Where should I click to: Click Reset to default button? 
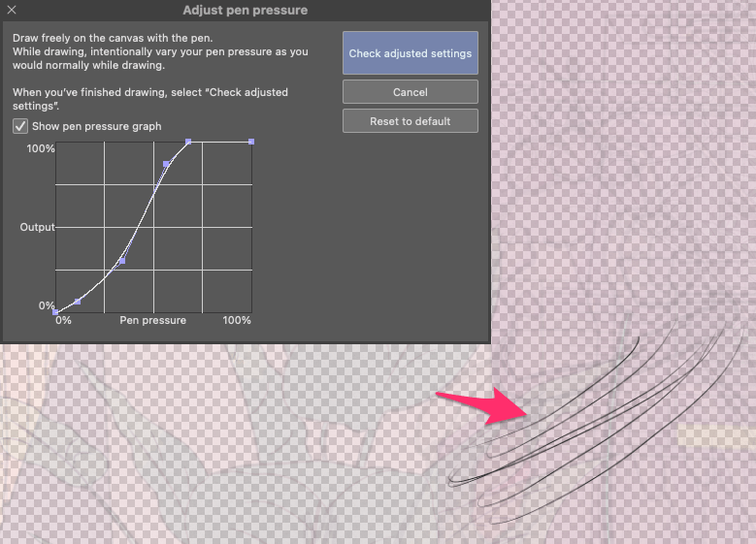411,121
